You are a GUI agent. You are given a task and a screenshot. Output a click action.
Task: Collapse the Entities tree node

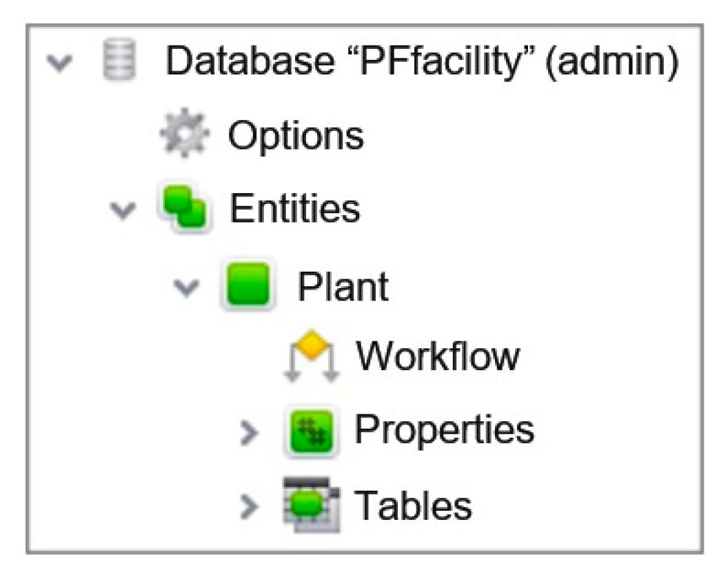click(x=121, y=210)
